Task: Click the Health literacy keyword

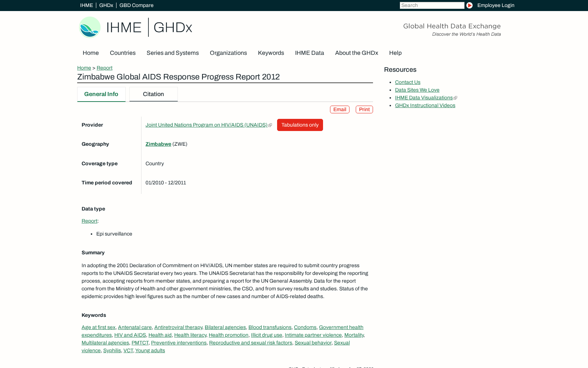Action: point(190,335)
